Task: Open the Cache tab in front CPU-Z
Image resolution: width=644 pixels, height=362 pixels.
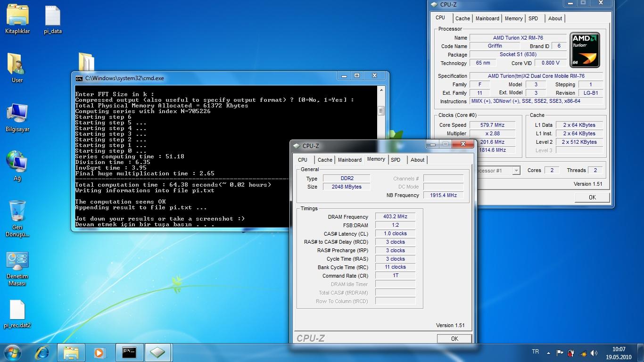Action: click(325, 160)
